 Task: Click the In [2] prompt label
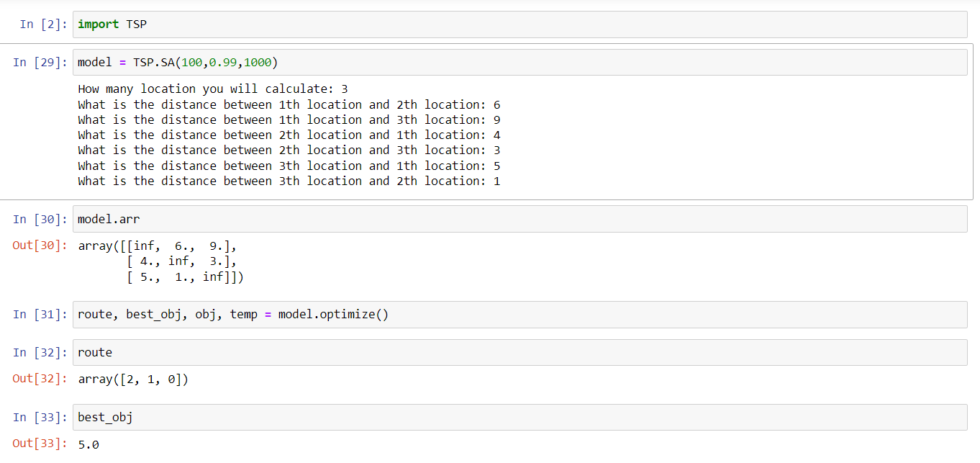[44, 24]
